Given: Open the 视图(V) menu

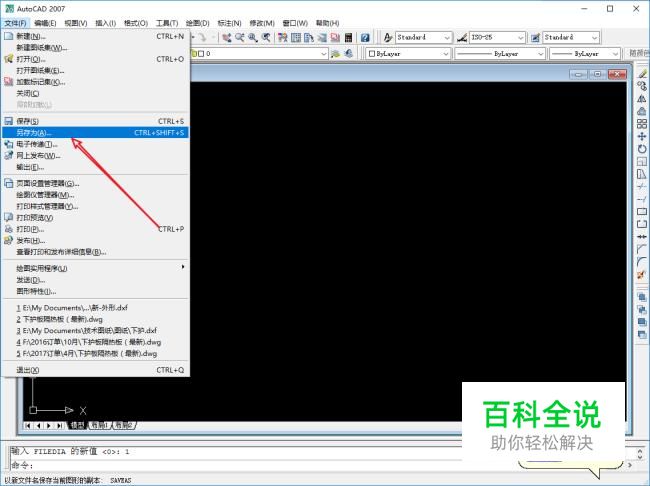Looking at the screenshot, I should pyautogui.click(x=76, y=23).
